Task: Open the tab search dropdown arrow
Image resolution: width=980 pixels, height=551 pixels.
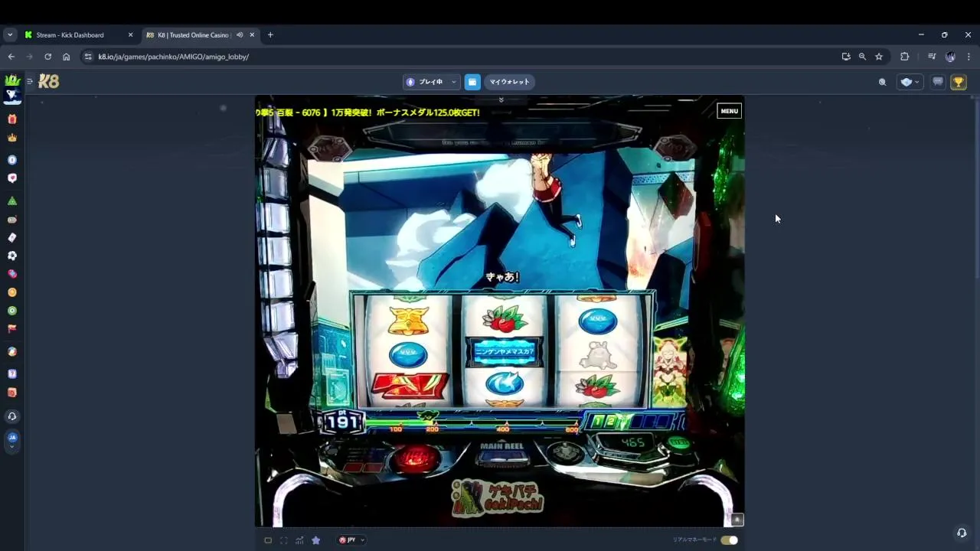Action: tap(10, 34)
